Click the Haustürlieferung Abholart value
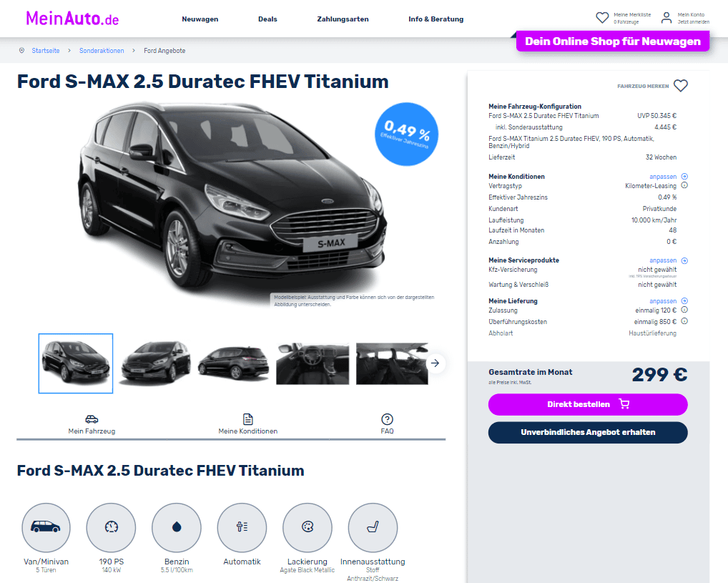Screen dimensions: 728x583 coord(652,333)
